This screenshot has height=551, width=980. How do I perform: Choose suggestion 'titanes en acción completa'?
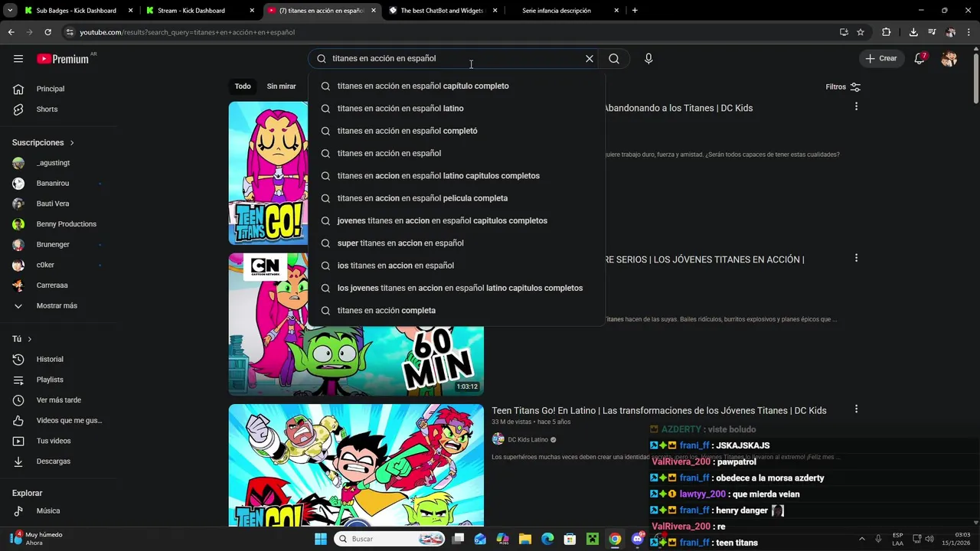[456, 311]
